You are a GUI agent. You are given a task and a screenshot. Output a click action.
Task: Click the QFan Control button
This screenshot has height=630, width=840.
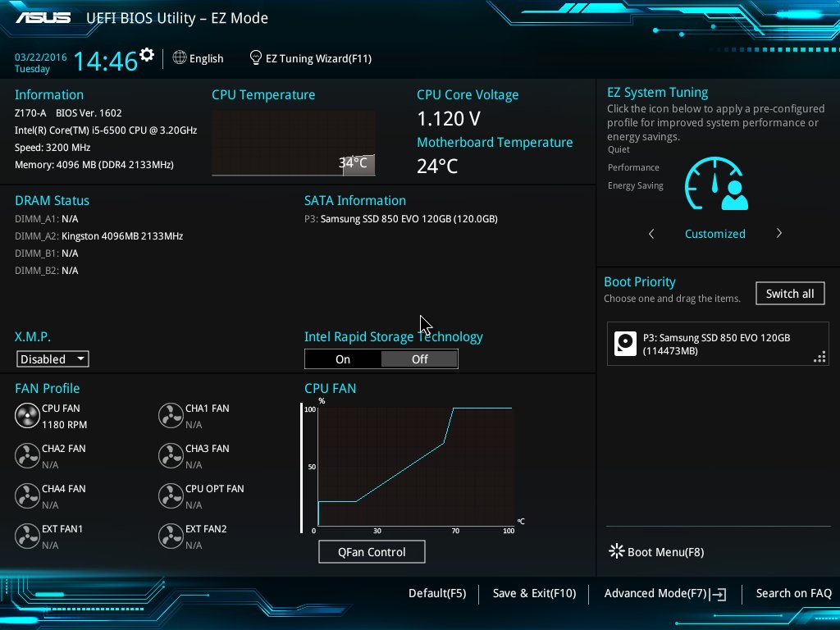[372, 552]
